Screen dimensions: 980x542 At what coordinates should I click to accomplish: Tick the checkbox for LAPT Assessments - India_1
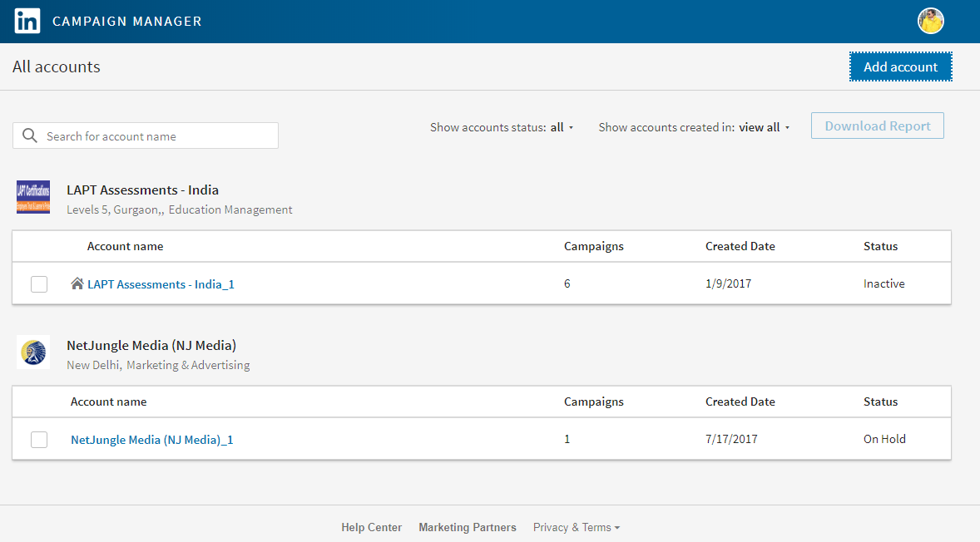[39, 284]
